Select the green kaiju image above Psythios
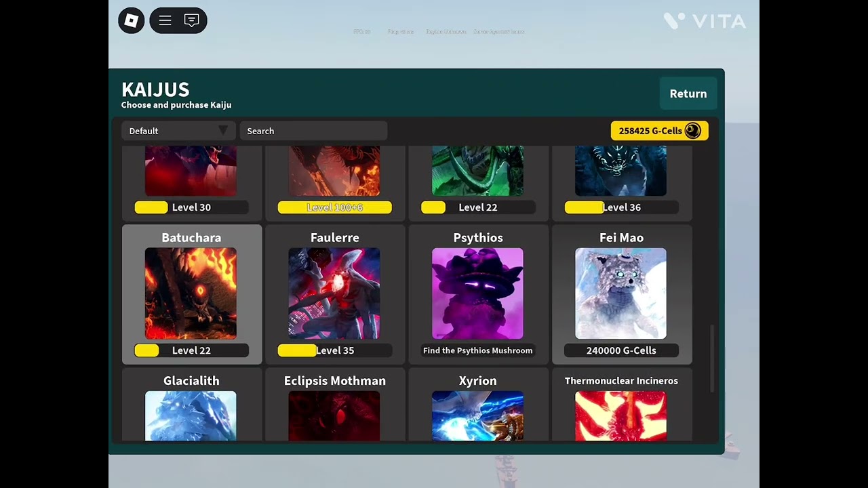868x488 pixels. [x=477, y=171]
